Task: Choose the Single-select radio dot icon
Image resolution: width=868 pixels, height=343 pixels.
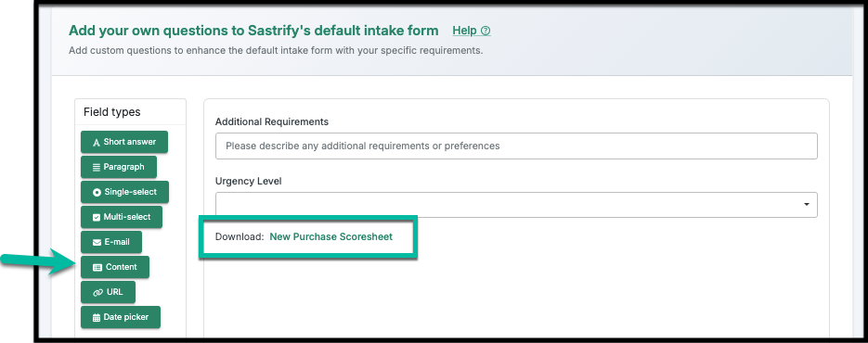Action: [97, 193]
